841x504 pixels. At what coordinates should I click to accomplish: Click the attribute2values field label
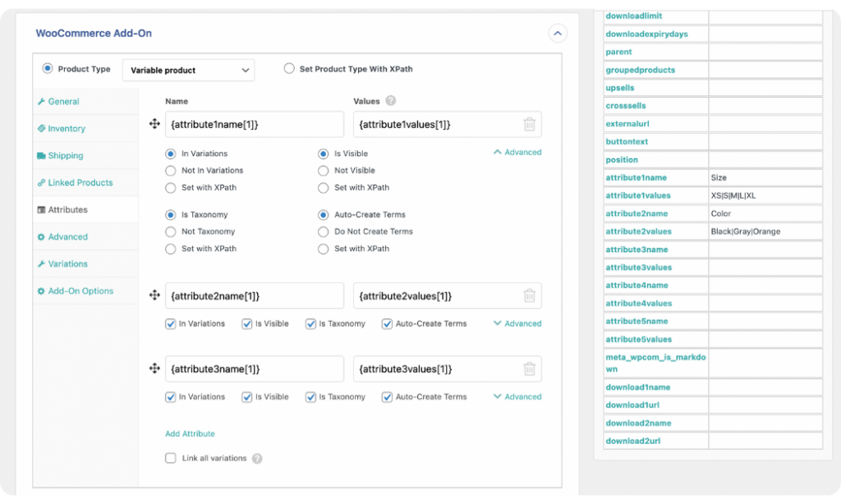point(638,231)
